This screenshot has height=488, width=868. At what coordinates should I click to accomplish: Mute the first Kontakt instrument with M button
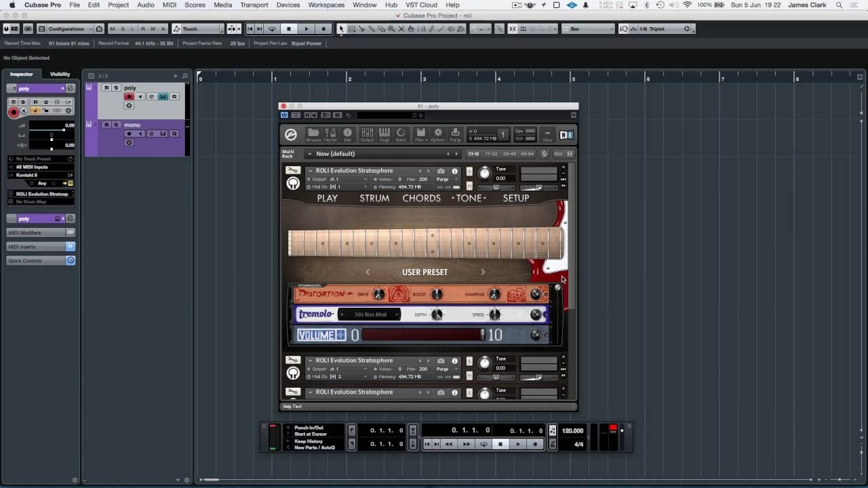click(x=469, y=186)
